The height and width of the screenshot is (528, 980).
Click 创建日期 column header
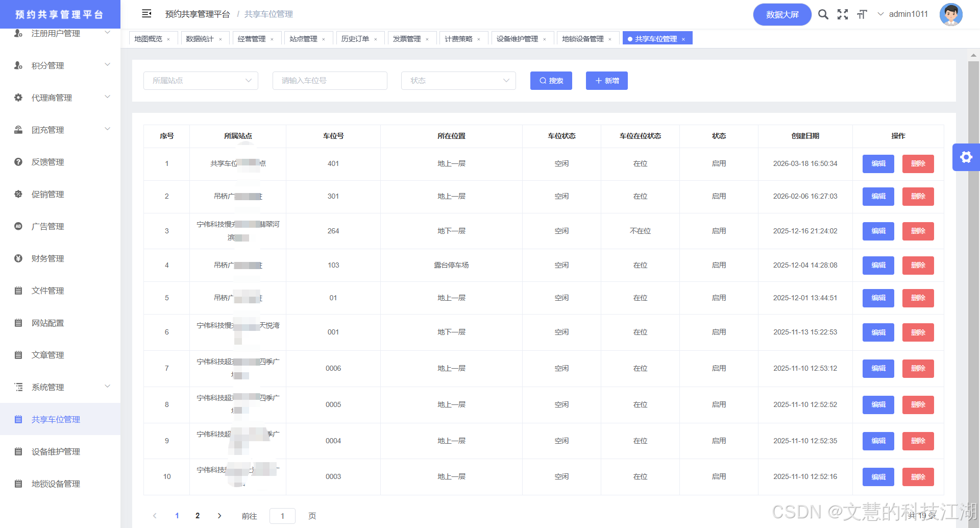[805, 136]
